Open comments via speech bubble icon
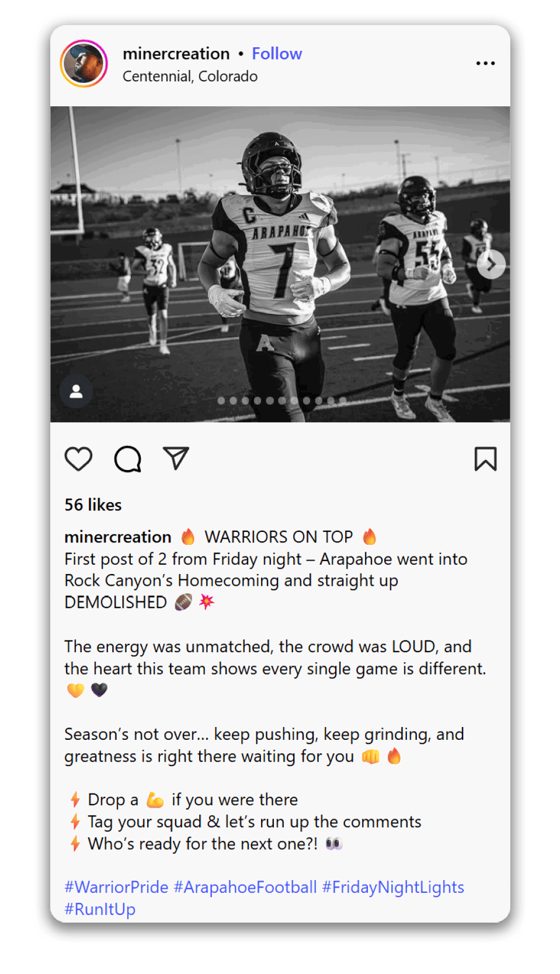The width and height of the screenshot is (560, 974). 127,459
